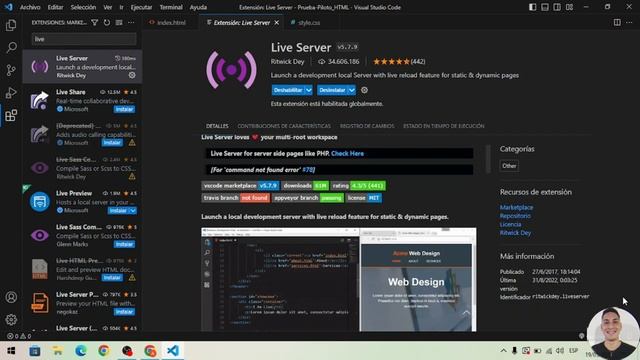Screen dimensions: 640x360
Task: Launch Microsoft Edge from the taskbar
Action: pyautogui.click(x=81, y=351)
